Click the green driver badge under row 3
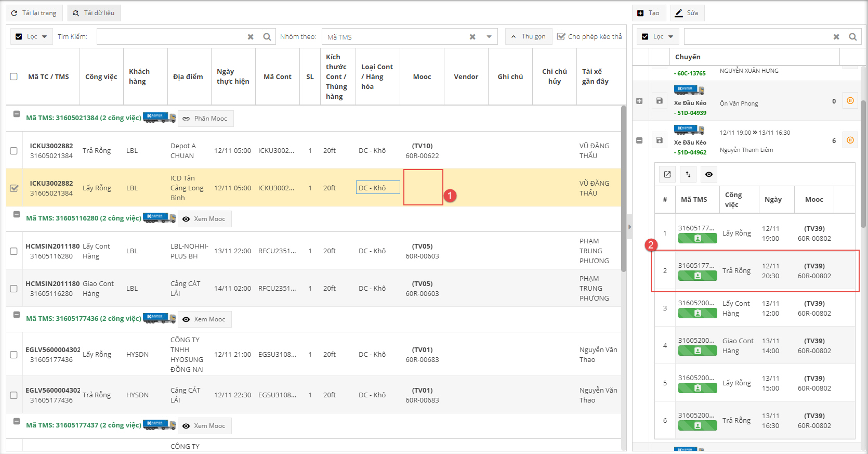The width and height of the screenshot is (868, 454). [698, 313]
